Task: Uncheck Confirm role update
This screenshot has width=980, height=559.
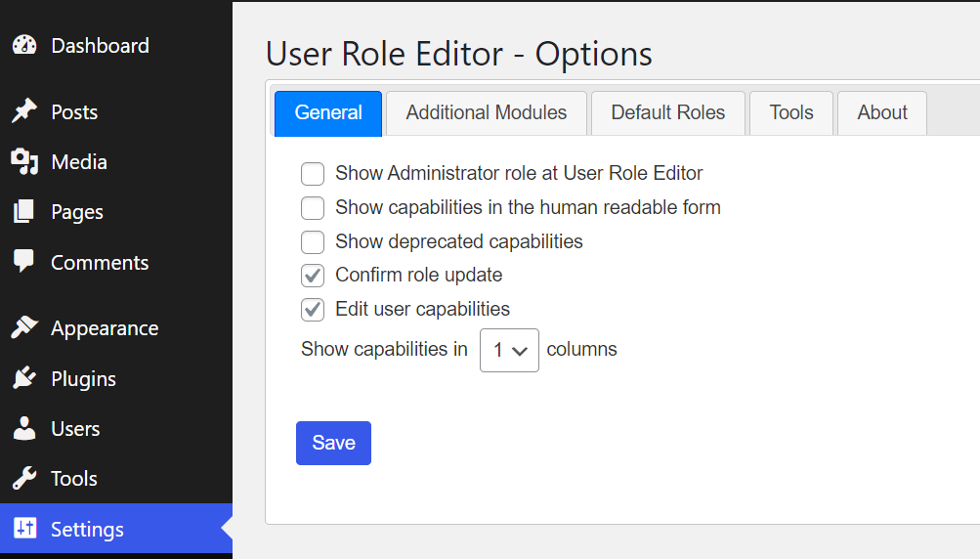Action: pos(313,276)
